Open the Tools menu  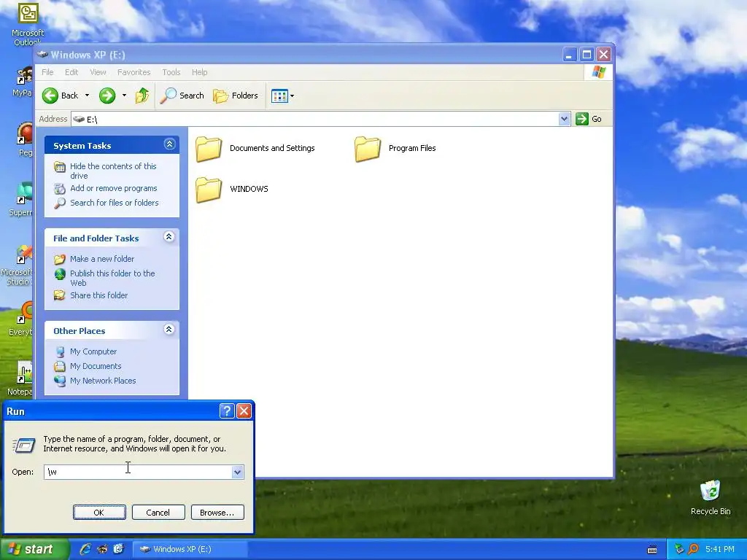coord(171,72)
